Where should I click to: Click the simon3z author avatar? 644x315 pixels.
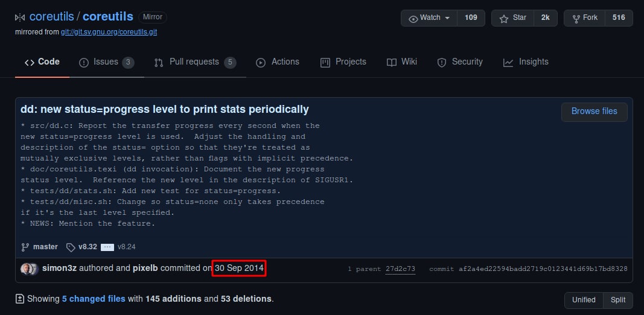tap(26, 269)
